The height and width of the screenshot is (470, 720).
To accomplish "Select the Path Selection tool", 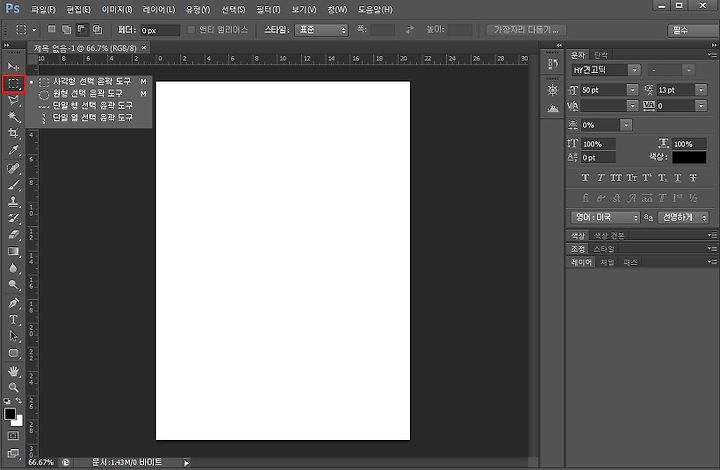I will [13, 336].
